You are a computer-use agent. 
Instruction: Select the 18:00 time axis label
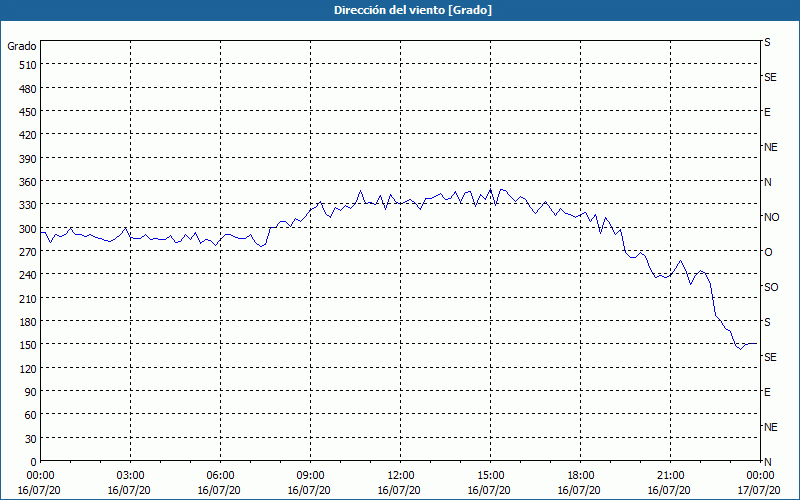pos(581,476)
